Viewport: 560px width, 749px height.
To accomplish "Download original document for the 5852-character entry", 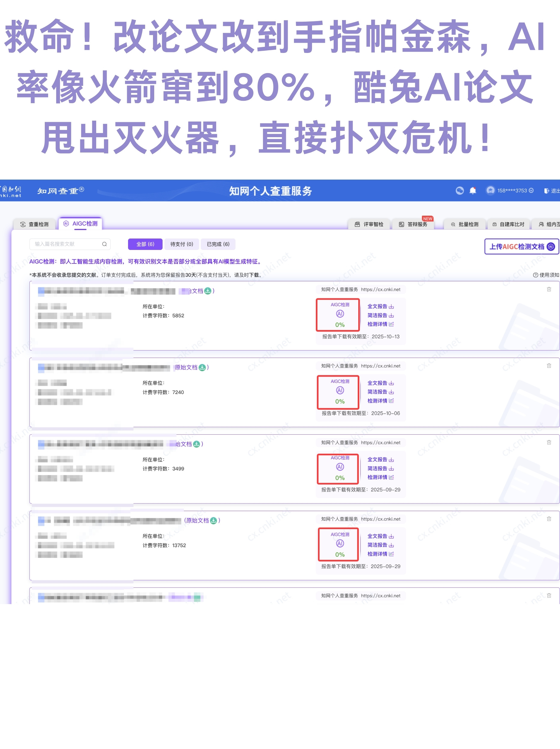I will [x=208, y=291].
